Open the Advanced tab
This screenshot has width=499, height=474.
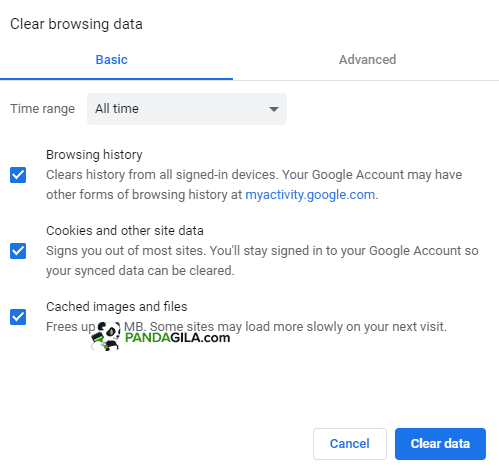tap(367, 60)
